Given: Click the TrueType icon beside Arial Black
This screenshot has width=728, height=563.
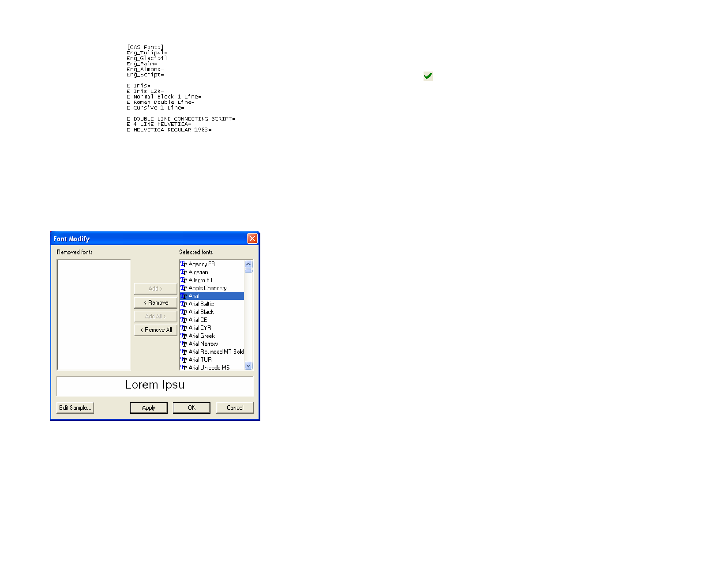Looking at the screenshot, I should click(184, 312).
